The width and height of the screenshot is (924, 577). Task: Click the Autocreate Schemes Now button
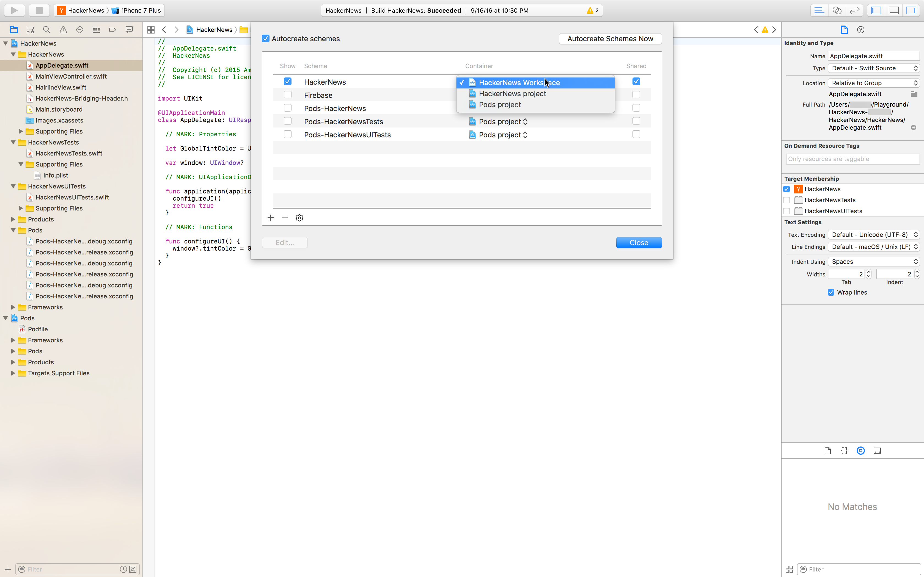click(610, 38)
